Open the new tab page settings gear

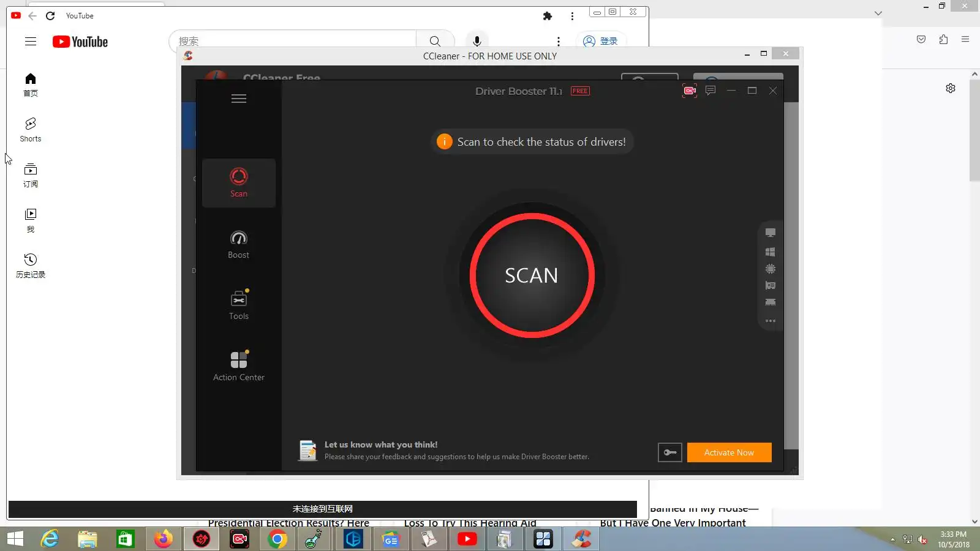point(951,88)
